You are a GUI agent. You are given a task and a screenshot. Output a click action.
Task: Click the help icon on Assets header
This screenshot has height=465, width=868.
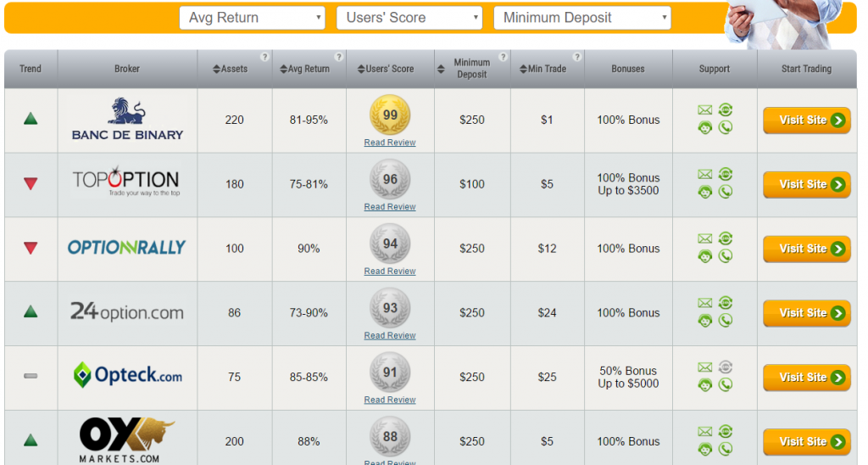[264, 57]
